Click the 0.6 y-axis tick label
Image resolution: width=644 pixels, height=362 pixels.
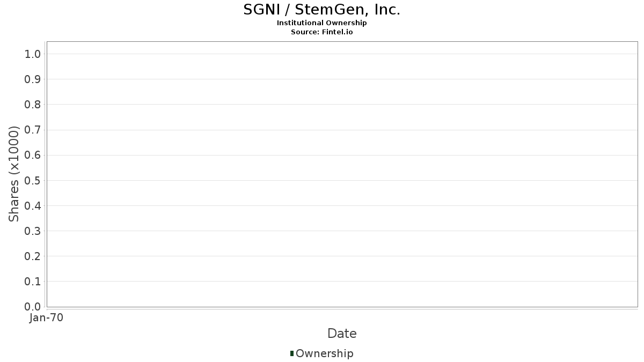(x=33, y=156)
